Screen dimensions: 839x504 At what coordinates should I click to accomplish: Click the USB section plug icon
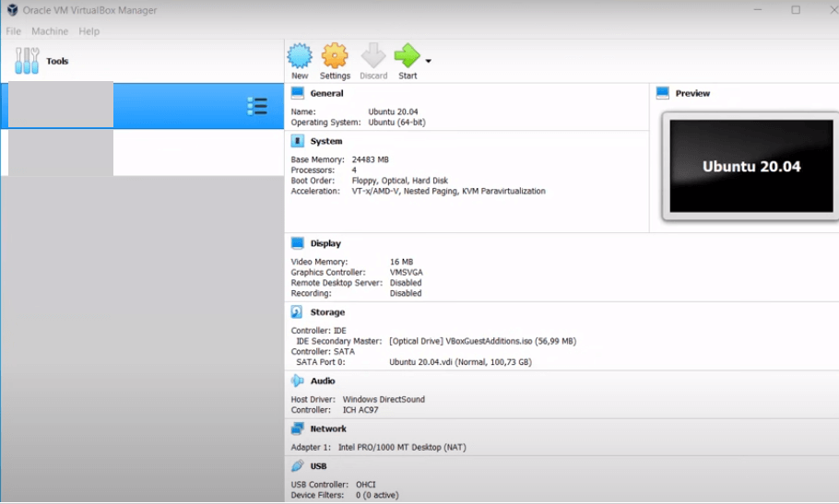coord(298,466)
